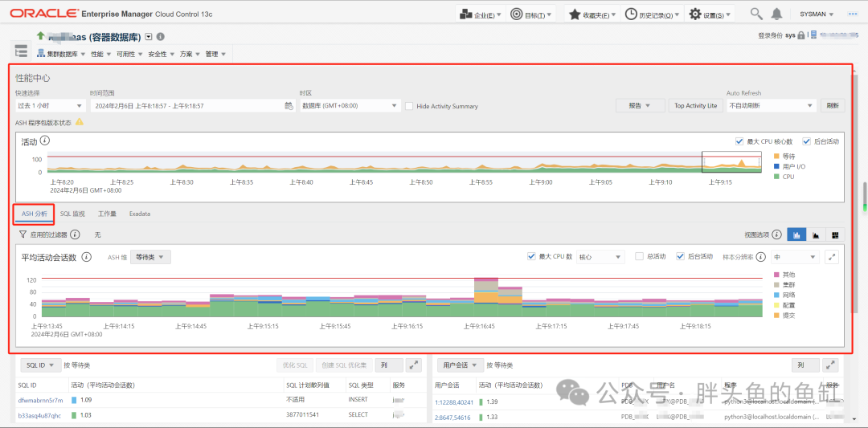
Task: Select the bar chart view icon
Action: tap(796, 234)
